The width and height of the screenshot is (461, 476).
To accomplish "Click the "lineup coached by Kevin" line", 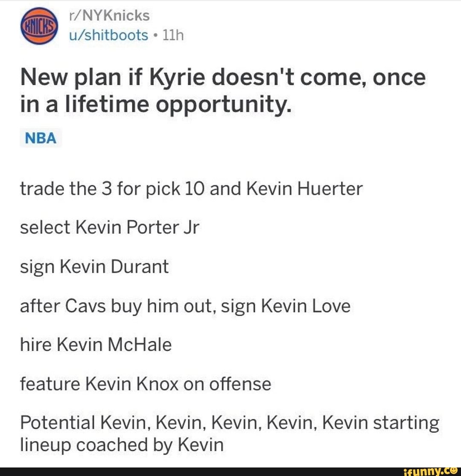I will [122, 445].
